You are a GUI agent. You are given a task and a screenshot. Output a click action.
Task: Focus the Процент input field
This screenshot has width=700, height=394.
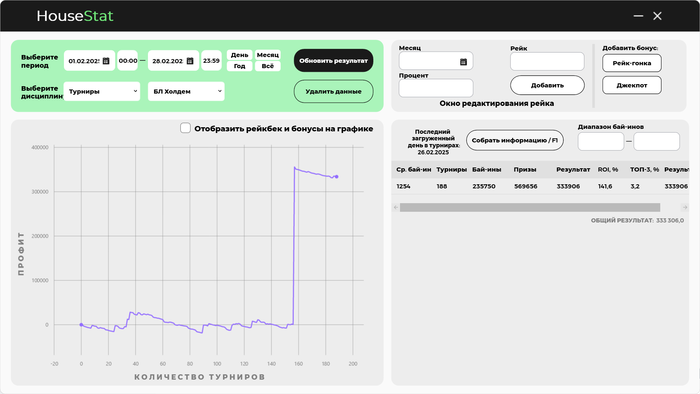436,88
